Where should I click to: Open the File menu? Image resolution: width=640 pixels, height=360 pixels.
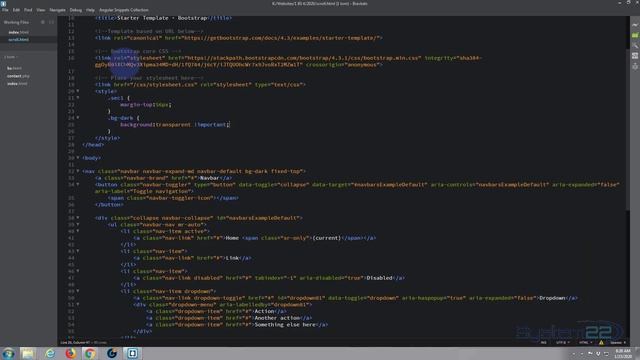[x=5, y=10]
